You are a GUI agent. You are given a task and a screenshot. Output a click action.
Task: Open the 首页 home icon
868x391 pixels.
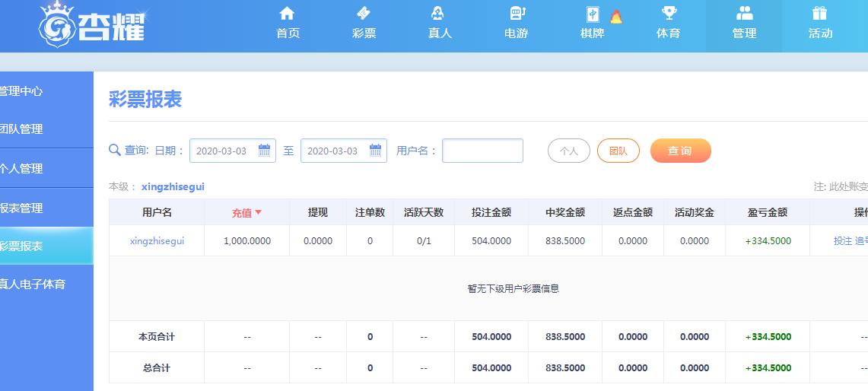287,13
